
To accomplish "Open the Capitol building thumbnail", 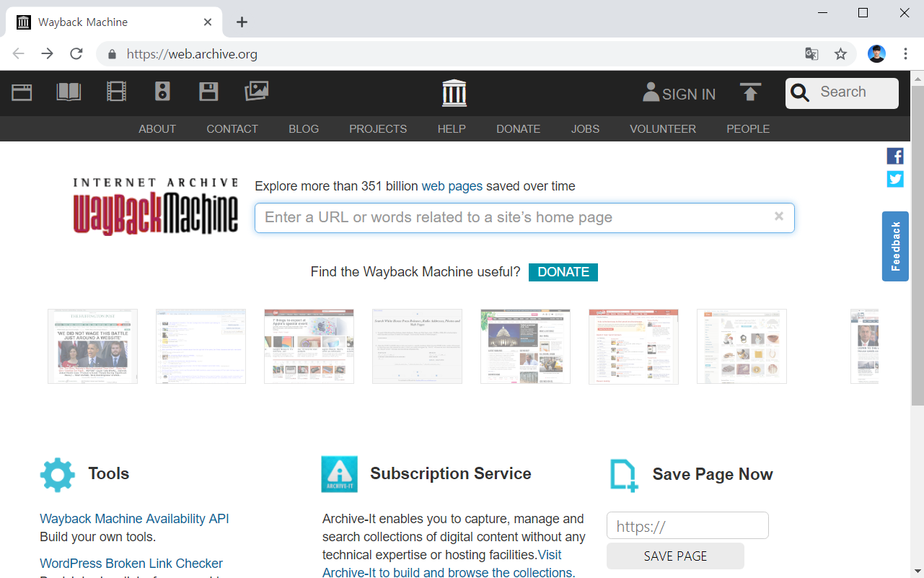I will pos(525,346).
